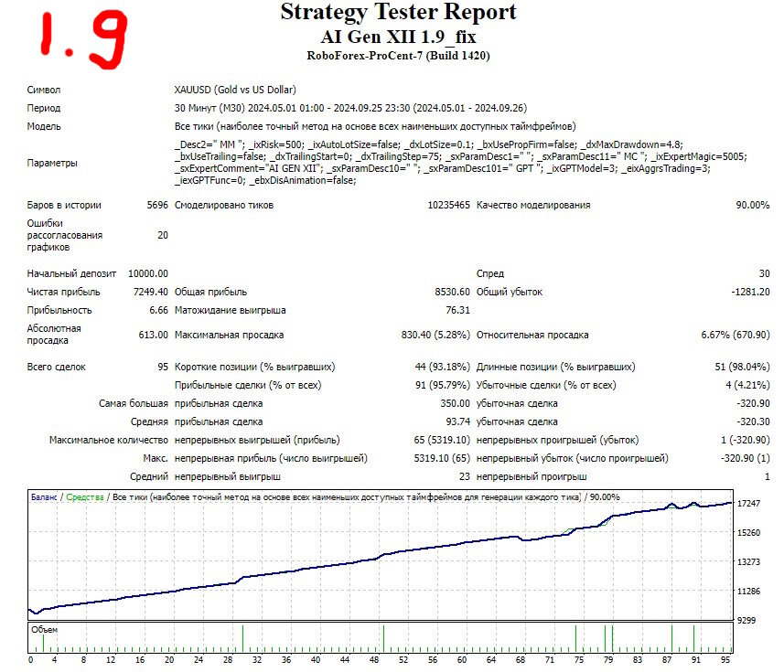Click the Прибыльность value 6.66
Image resolution: width=784 pixels, height=672 pixels.
pos(158,310)
